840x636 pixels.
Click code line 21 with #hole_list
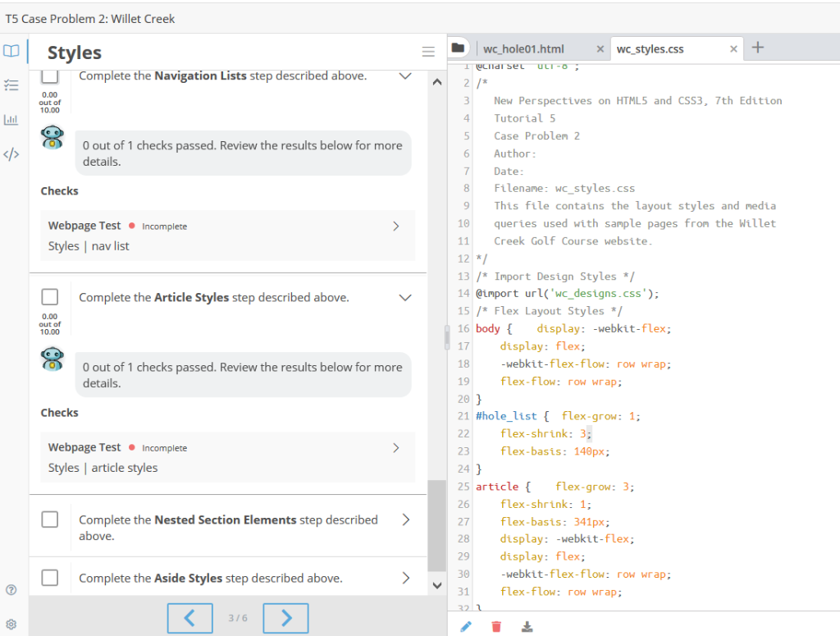558,416
